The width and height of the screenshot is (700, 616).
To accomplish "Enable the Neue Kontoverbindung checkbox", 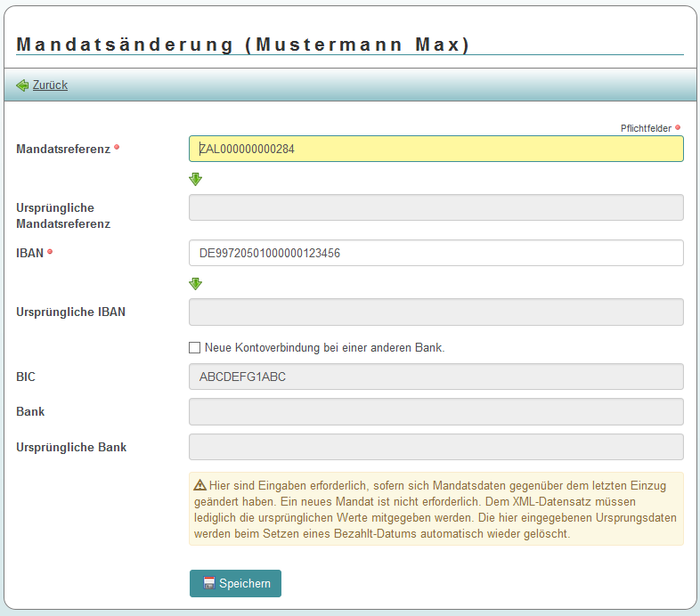I will [x=195, y=347].
